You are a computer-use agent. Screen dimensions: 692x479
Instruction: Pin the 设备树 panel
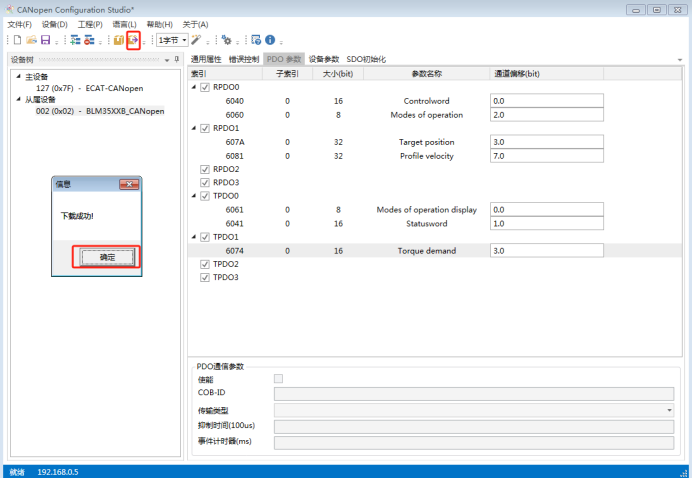point(177,59)
